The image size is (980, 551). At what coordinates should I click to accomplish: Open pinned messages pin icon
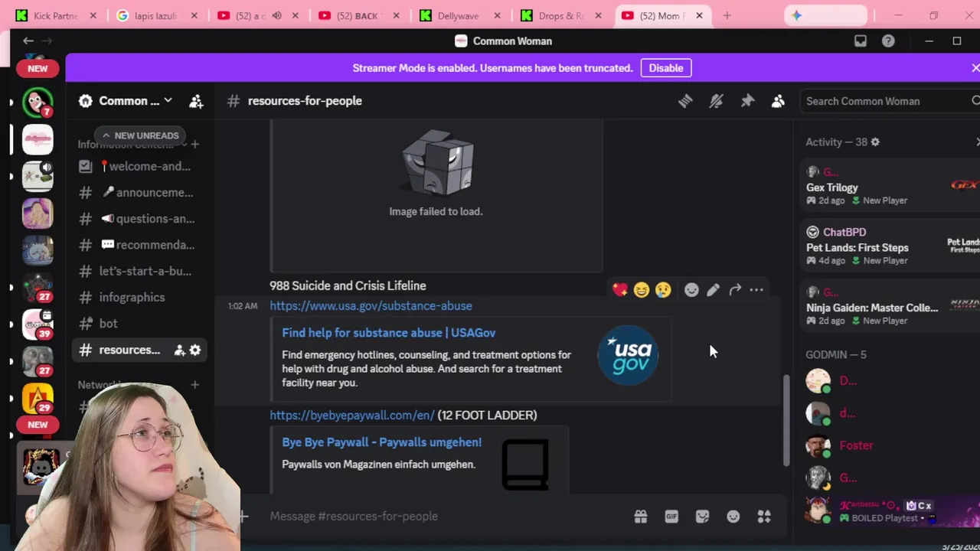coord(747,101)
